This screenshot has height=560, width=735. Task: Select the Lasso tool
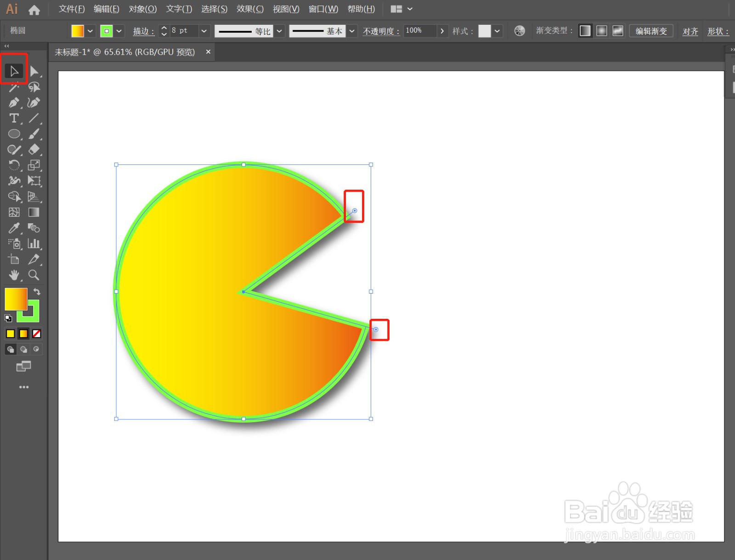[34, 87]
